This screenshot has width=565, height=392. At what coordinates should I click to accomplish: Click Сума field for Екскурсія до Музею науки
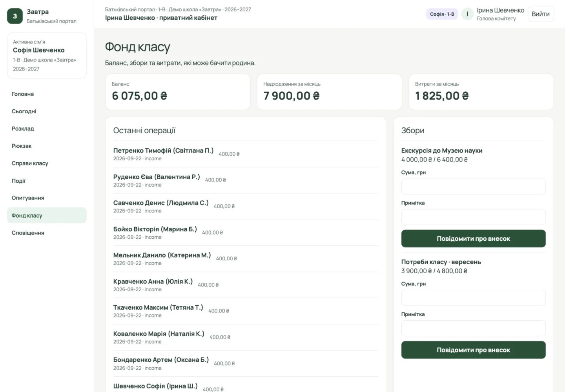pos(473,187)
